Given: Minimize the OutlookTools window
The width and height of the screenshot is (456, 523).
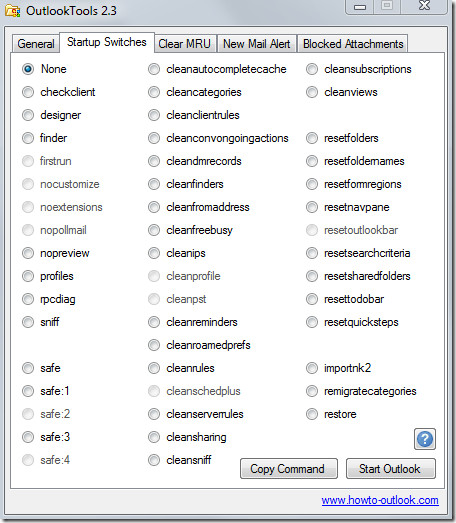Looking at the screenshot, I should [360, 7].
